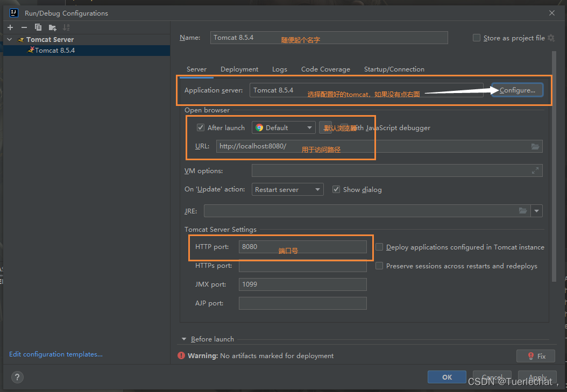The image size is (567, 392).
Task: Click the settings panel vertical scrollbar
Action: [x=554, y=166]
